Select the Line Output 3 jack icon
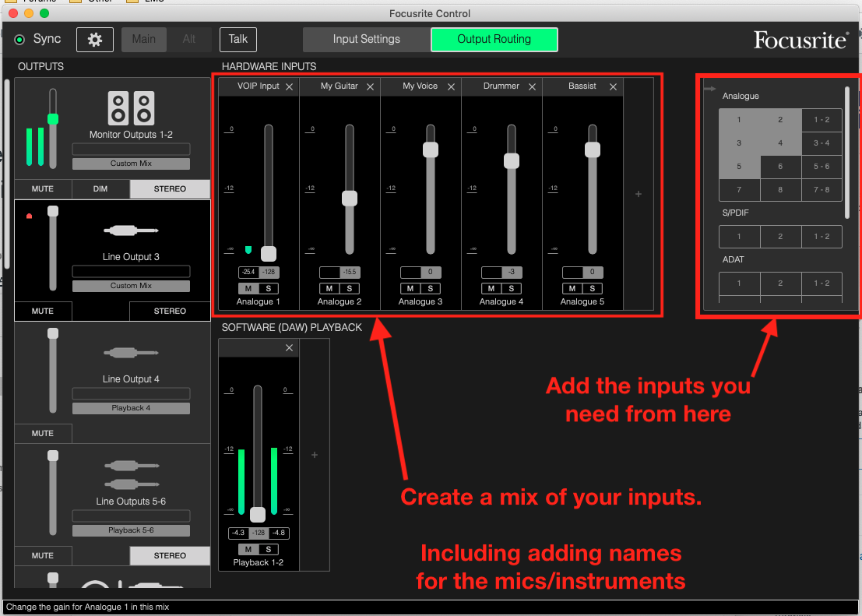Viewport: 862px width, 616px height. [x=131, y=231]
